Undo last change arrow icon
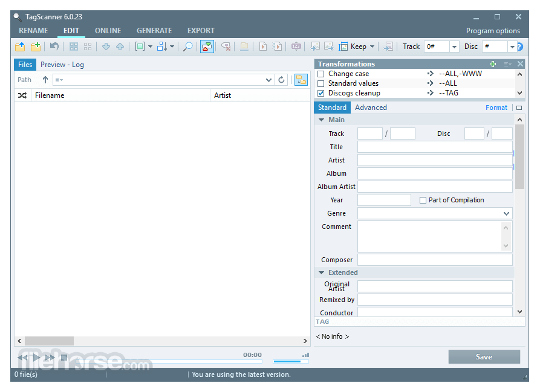 pyautogui.click(x=54, y=47)
